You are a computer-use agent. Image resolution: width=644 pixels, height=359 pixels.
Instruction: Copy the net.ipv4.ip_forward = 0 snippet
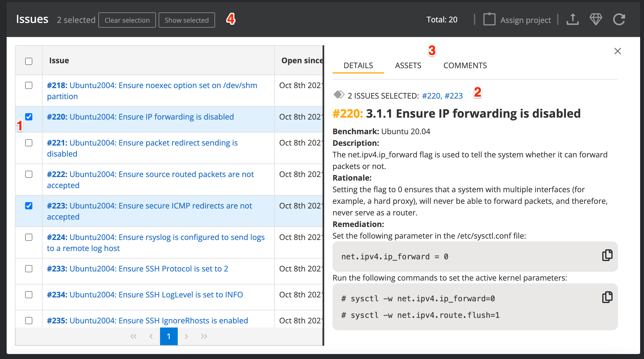607,255
